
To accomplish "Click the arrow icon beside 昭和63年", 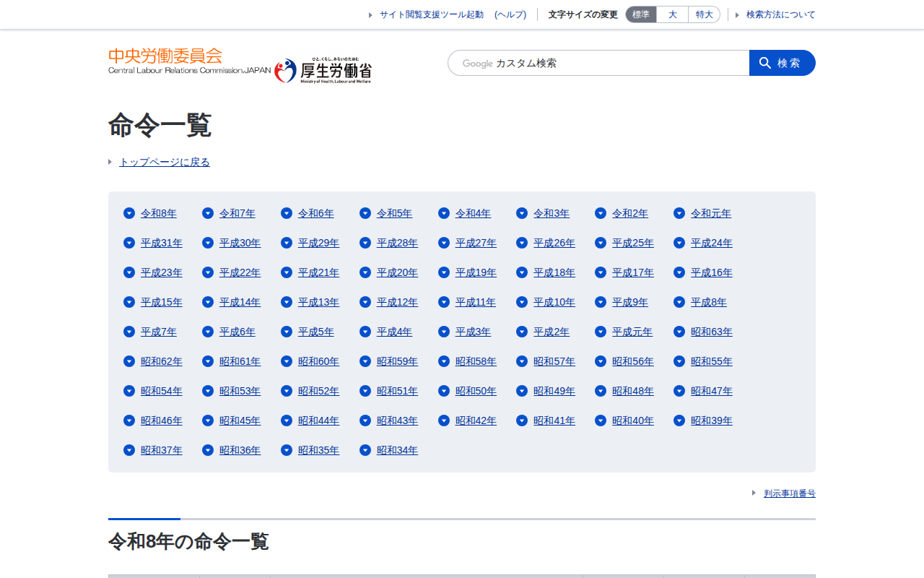I will click(x=679, y=332).
